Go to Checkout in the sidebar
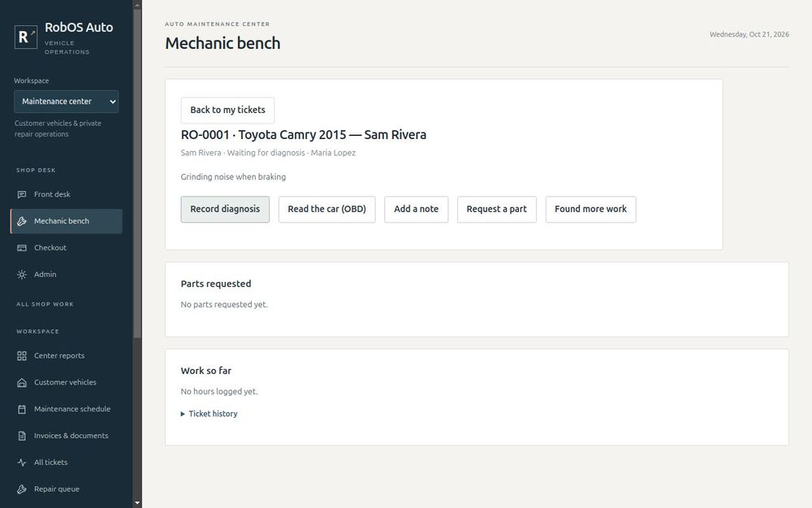This screenshot has height=508, width=812. (x=67, y=248)
